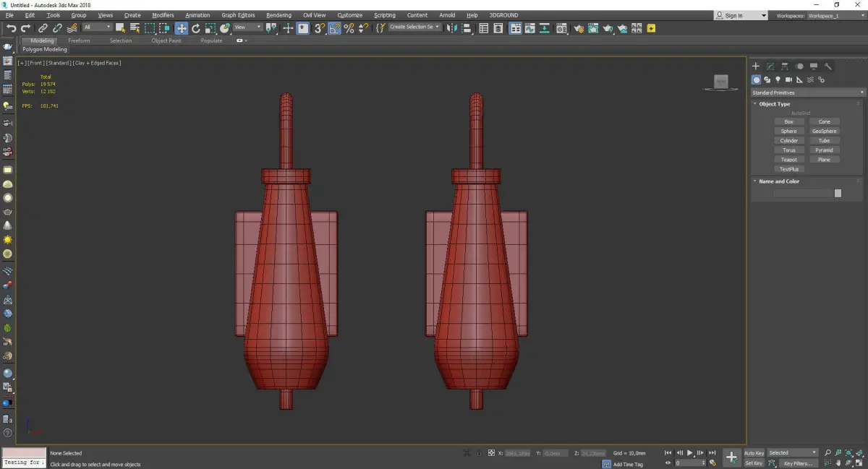Viewport: 868px width, 469px height.
Task: Open the Utilities wrench panel tab
Action: [828, 66]
